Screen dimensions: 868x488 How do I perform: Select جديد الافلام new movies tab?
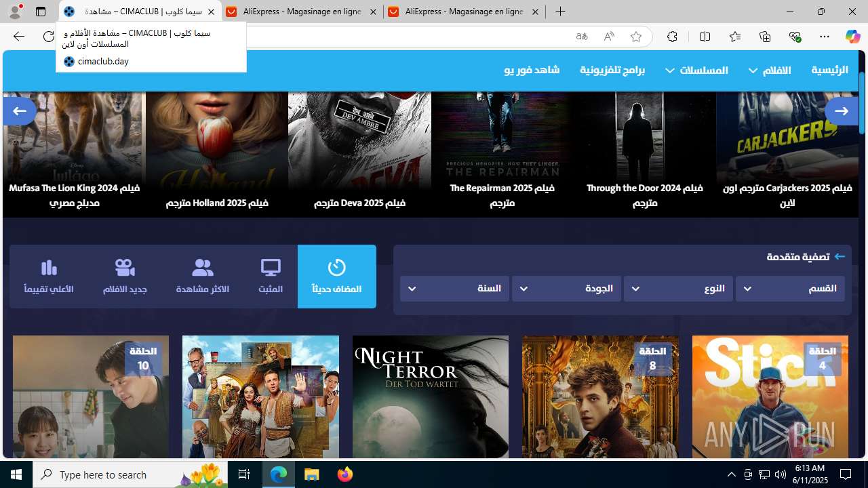(125, 277)
